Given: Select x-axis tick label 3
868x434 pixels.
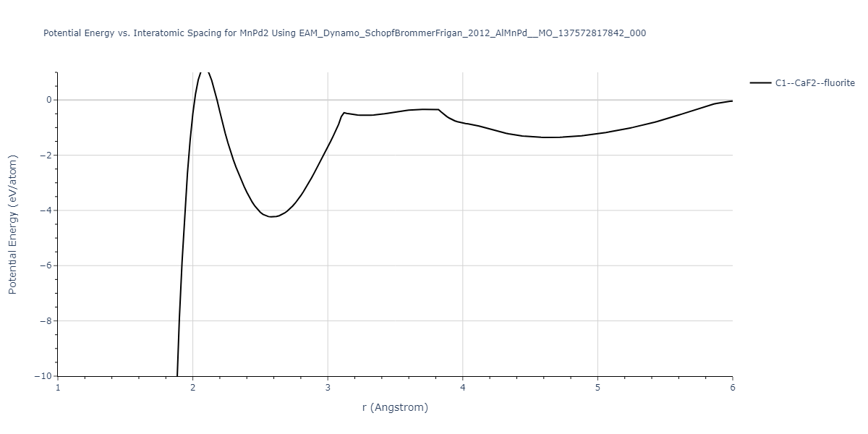Looking at the screenshot, I should (328, 388).
